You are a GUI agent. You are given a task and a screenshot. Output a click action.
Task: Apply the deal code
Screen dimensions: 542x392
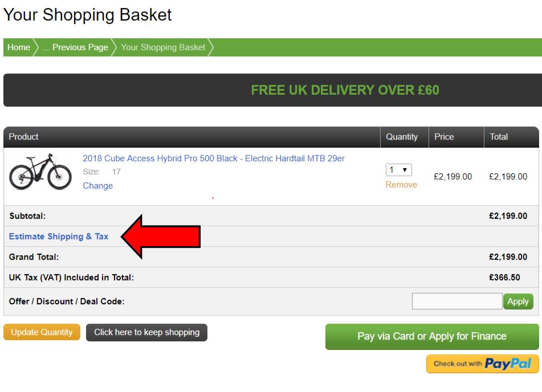click(x=518, y=301)
